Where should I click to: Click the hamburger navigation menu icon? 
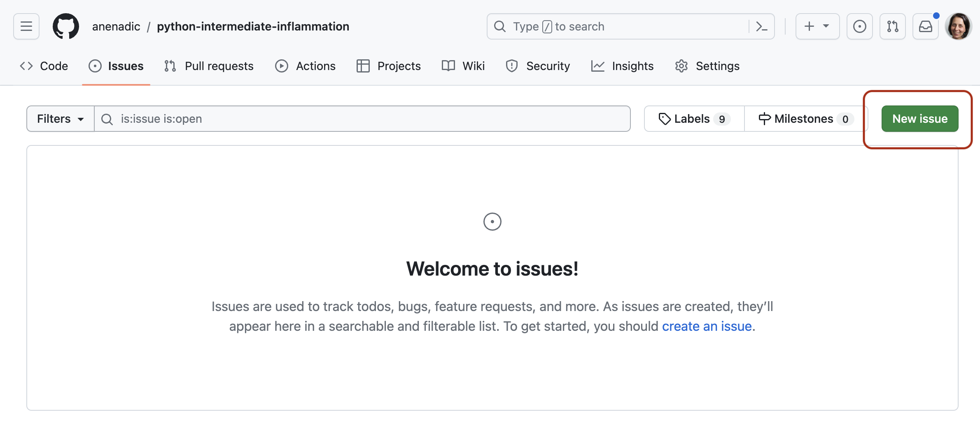click(x=26, y=26)
